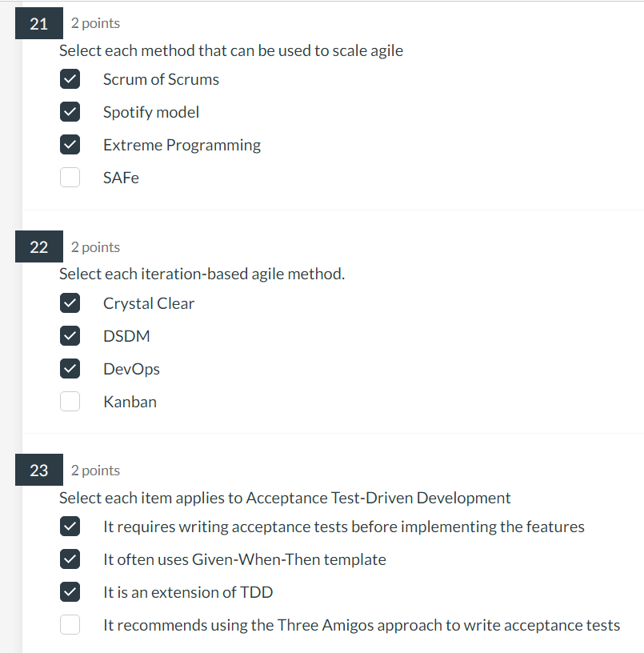Click the question 21 number badge

(x=38, y=23)
